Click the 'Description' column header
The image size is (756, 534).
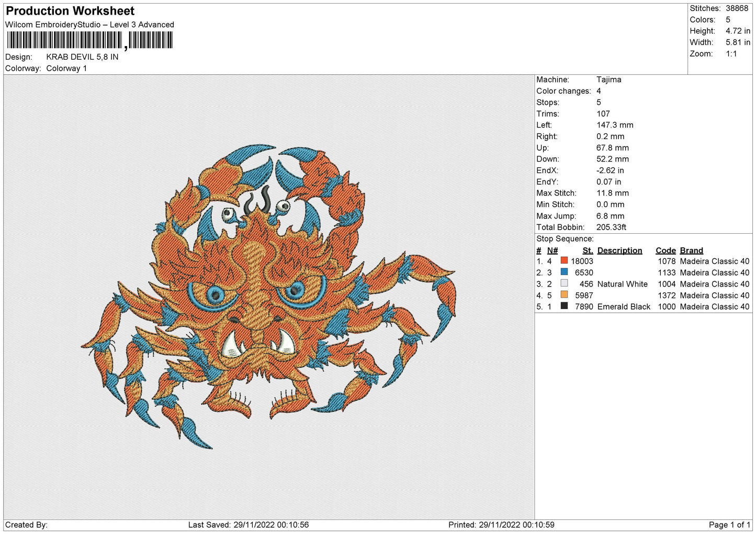619,251
